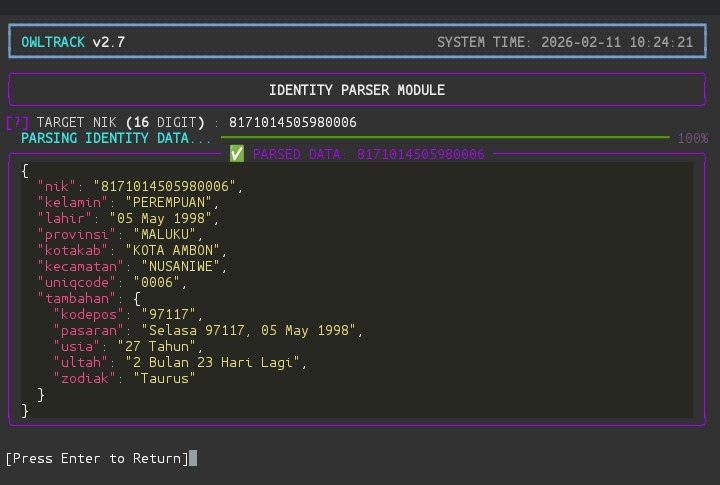The height and width of the screenshot is (485, 720).
Task: Click the "nik" JSON line
Action: (140, 186)
